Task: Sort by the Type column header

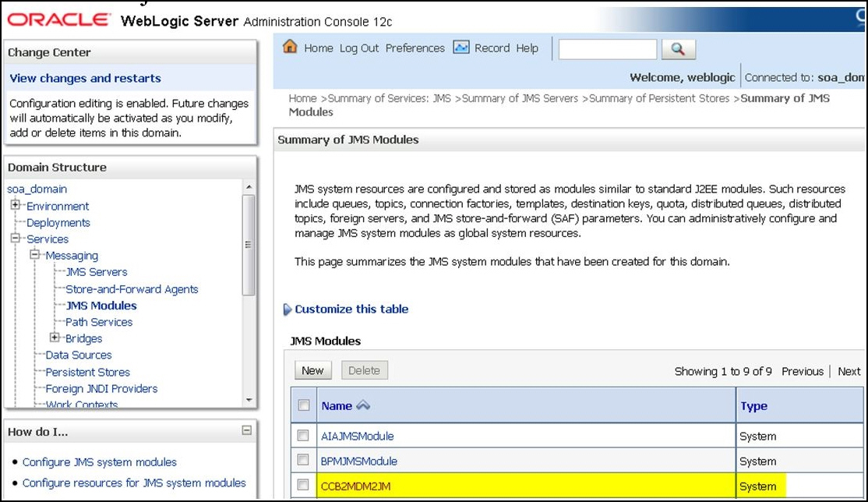Action: pyautogui.click(x=754, y=406)
